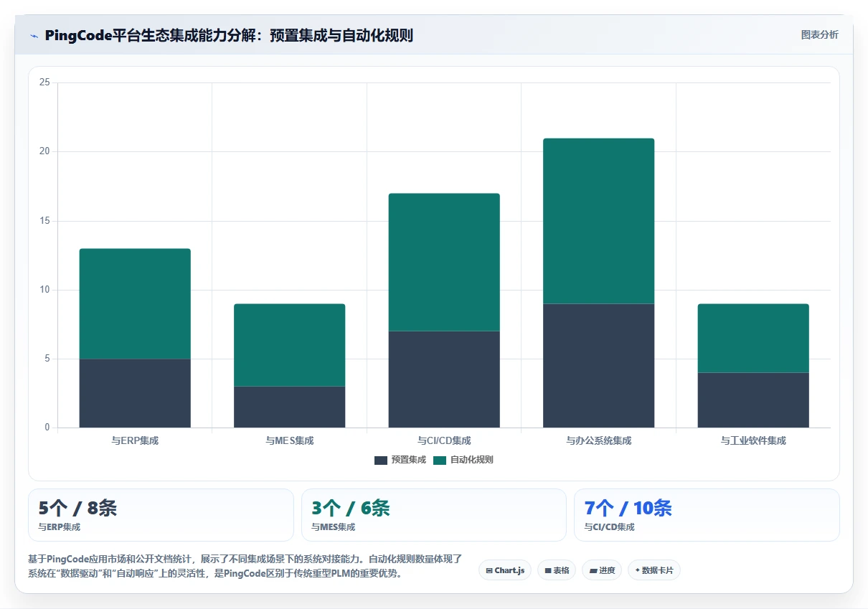The width and height of the screenshot is (868, 609).
Task: Click the dark 预置集成 legend color box
Action: point(381,460)
